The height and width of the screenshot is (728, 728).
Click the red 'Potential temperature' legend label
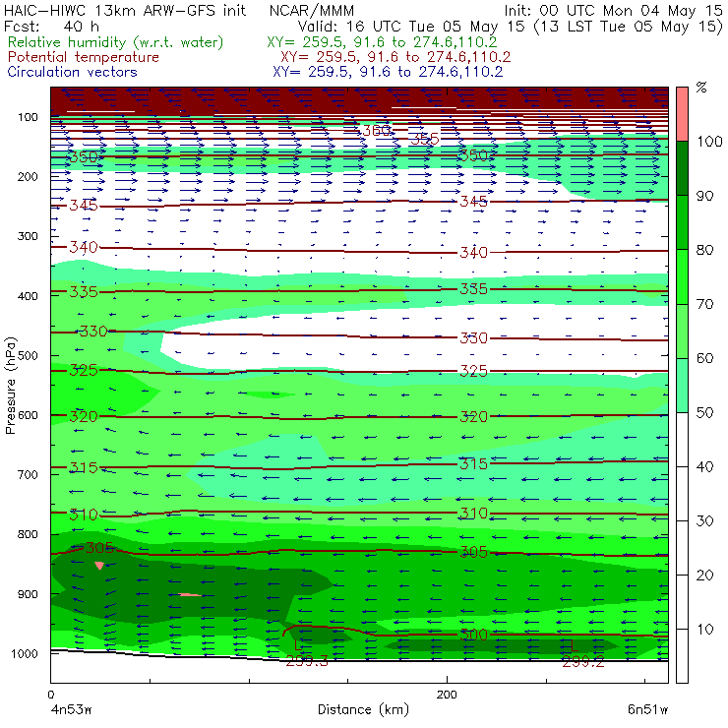click(x=84, y=57)
